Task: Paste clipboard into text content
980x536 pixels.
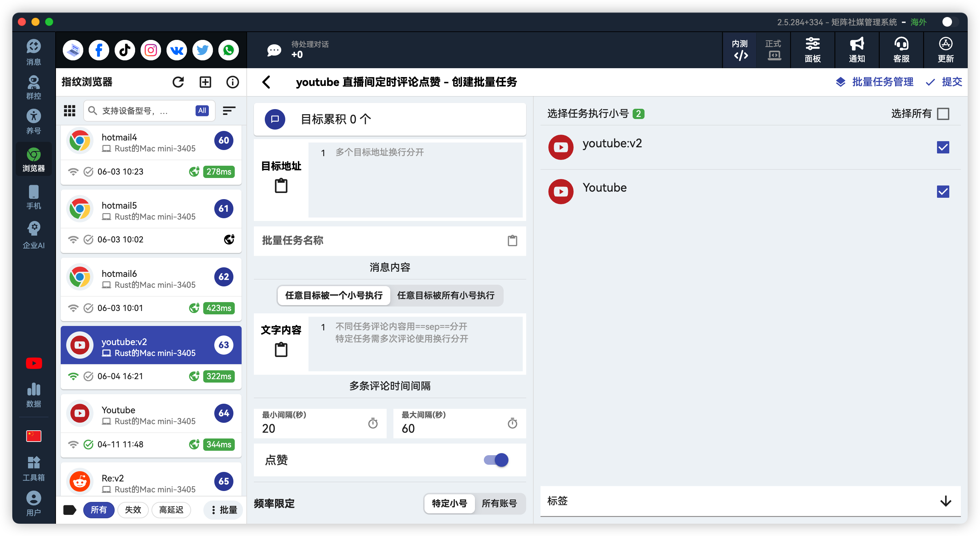Action: click(281, 350)
